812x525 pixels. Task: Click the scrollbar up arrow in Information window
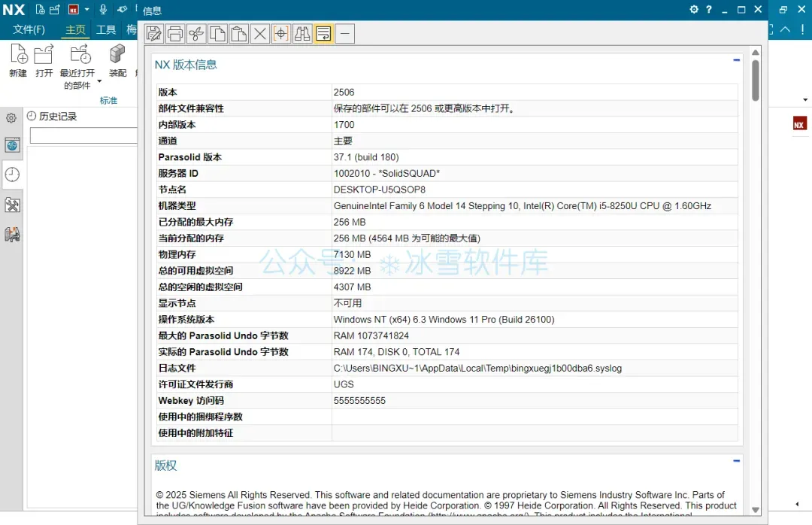tap(756, 53)
